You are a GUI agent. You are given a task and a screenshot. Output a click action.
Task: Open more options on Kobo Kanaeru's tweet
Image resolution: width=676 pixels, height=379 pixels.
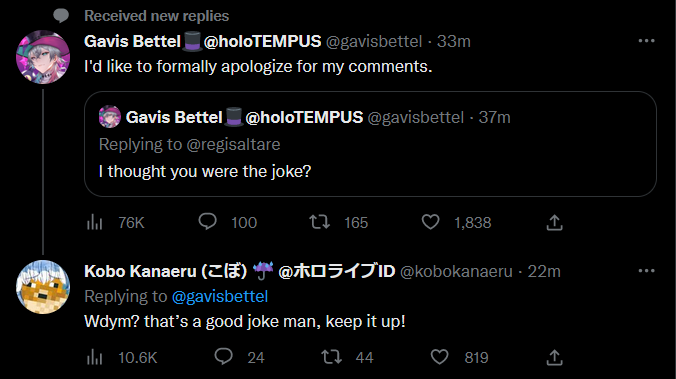(646, 271)
